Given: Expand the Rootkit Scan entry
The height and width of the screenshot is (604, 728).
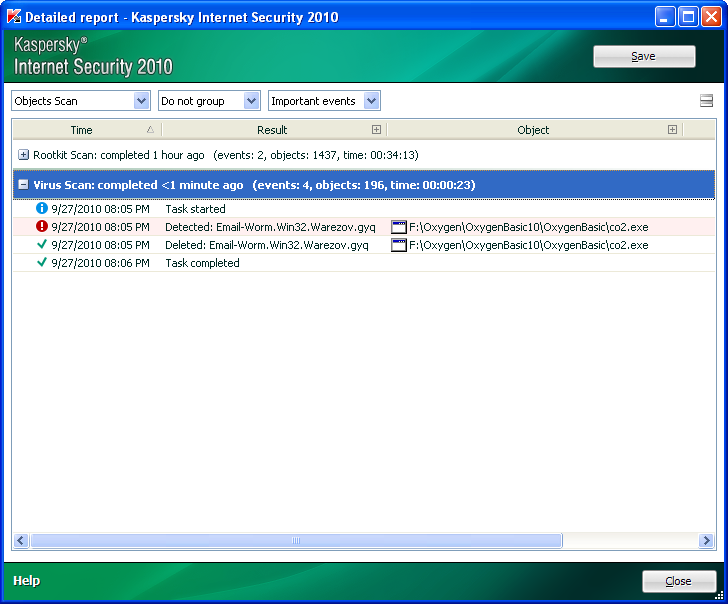Looking at the screenshot, I should [x=23, y=155].
